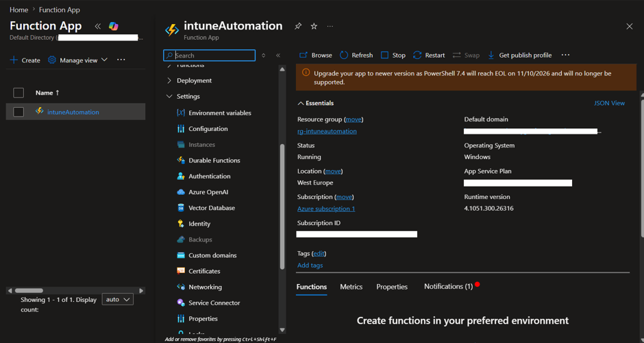Image resolution: width=644 pixels, height=343 pixels.
Task: Click the Properties sliders icon in sidebar
Action: tap(181, 319)
